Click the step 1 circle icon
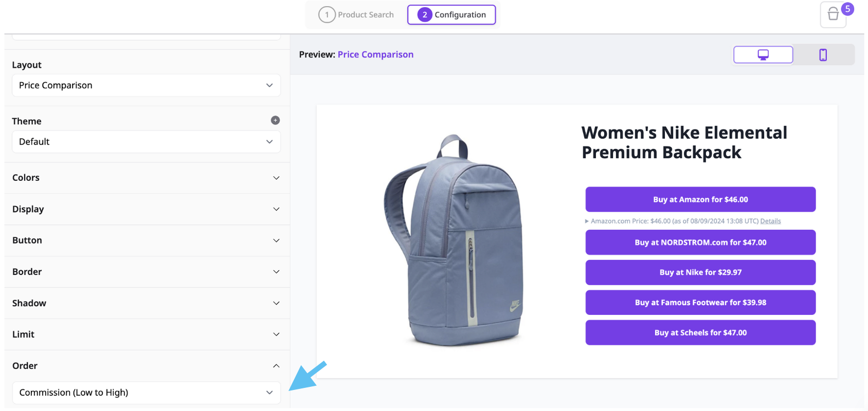Screen dimensions: 868x411 [x=327, y=15]
